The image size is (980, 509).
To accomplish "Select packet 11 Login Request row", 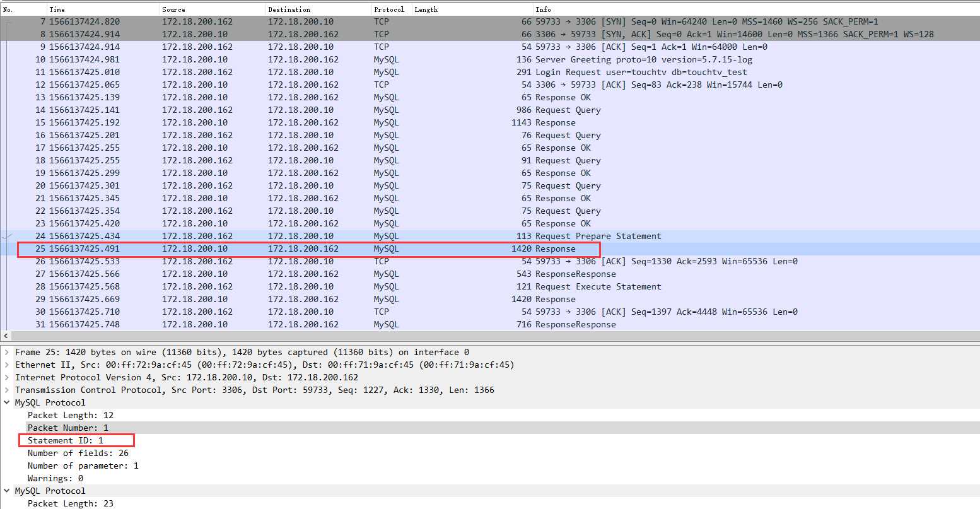I will (x=490, y=72).
